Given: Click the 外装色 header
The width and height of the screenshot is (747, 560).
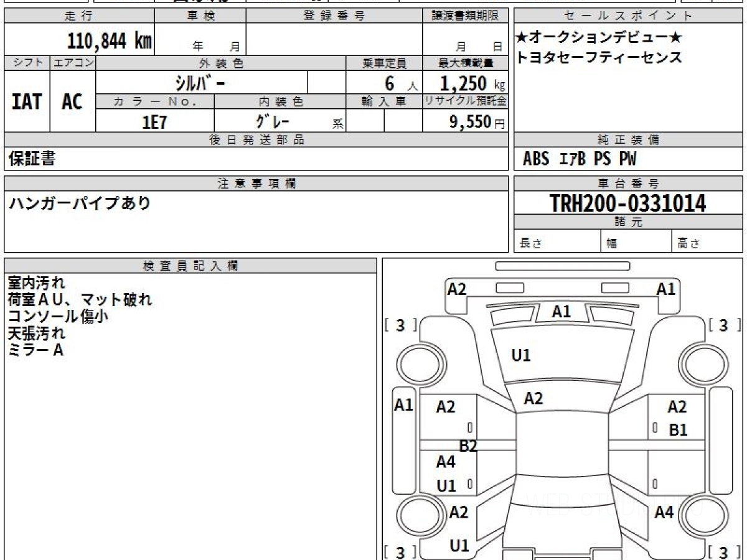Looking at the screenshot, I should (221, 63).
